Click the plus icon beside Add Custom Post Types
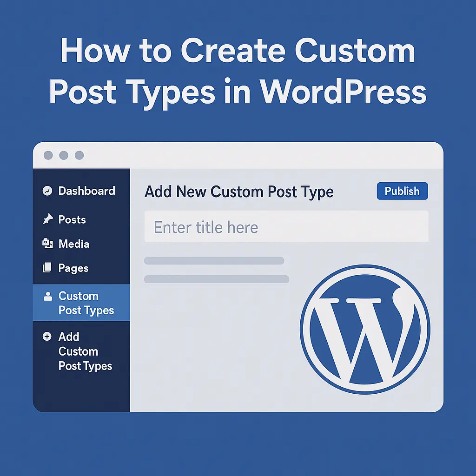Screen dimensions: 476x476 (x=48, y=337)
